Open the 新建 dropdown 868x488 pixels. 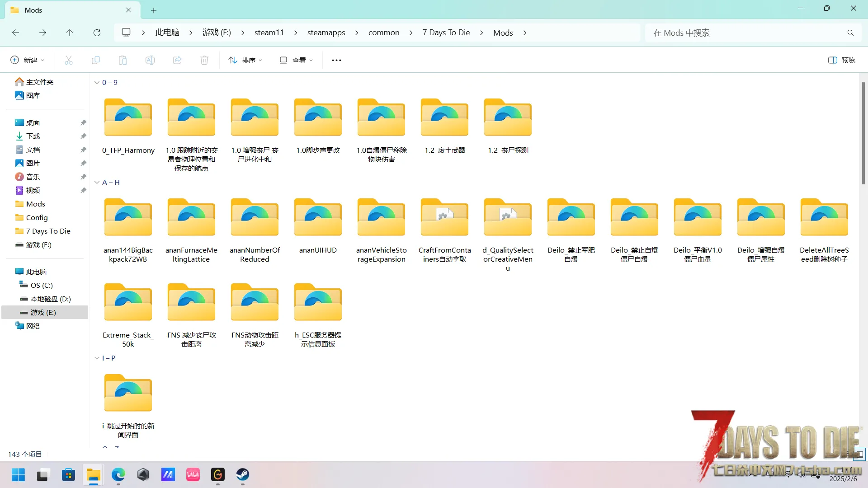(x=28, y=60)
